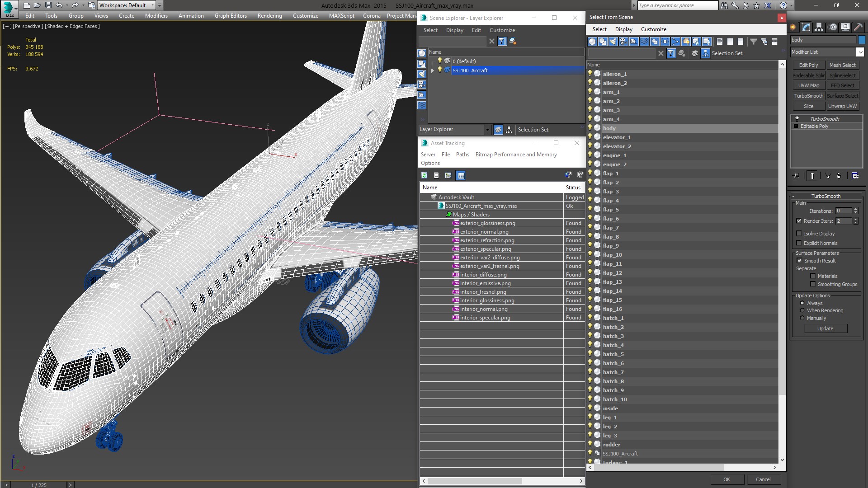Open the Graph Editors menu
This screenshot has width=868, height=488.
[x=231, y=16]
